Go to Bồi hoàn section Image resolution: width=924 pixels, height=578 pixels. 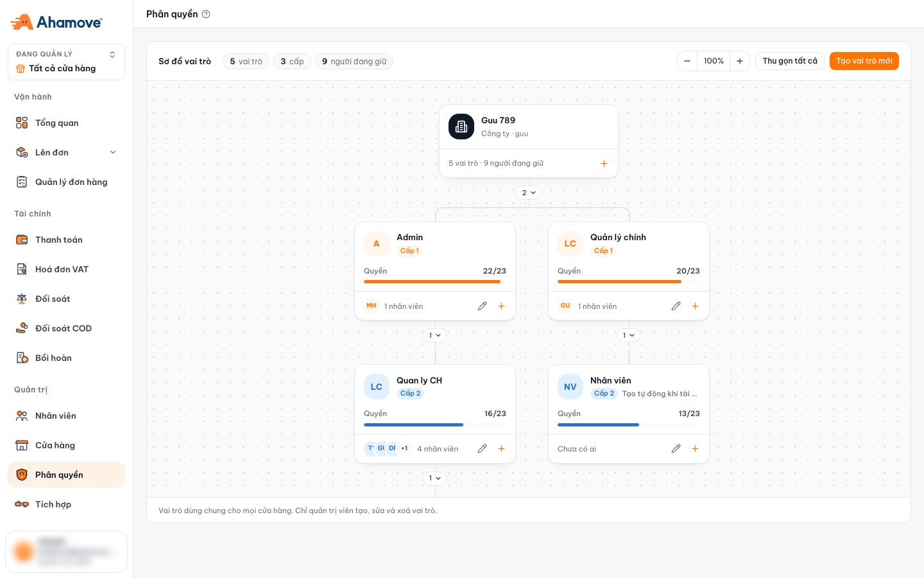click(x=66, y=358)
